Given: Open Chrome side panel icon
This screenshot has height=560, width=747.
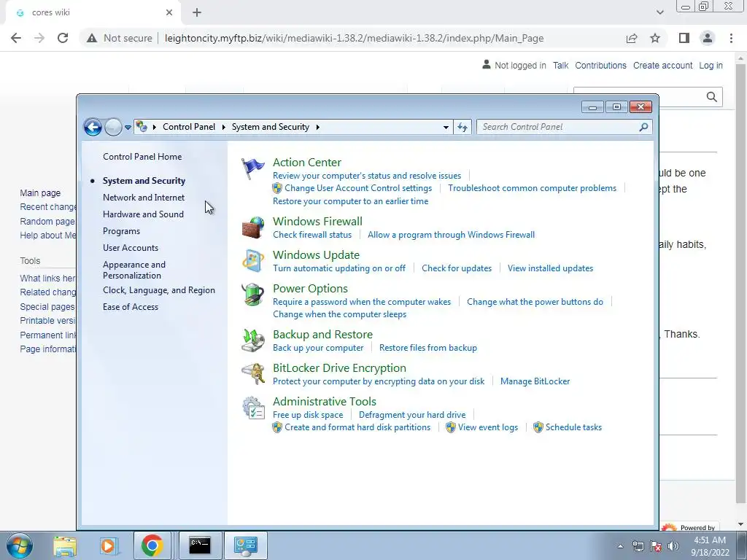Looking at the screenshot, I should [x=684, y=38].
